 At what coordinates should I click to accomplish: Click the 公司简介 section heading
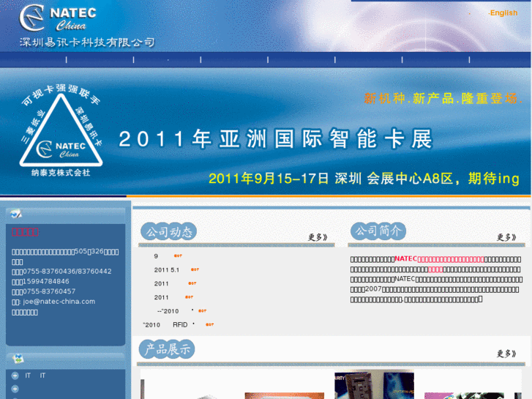pyautogui.click(x=378, y=231)
